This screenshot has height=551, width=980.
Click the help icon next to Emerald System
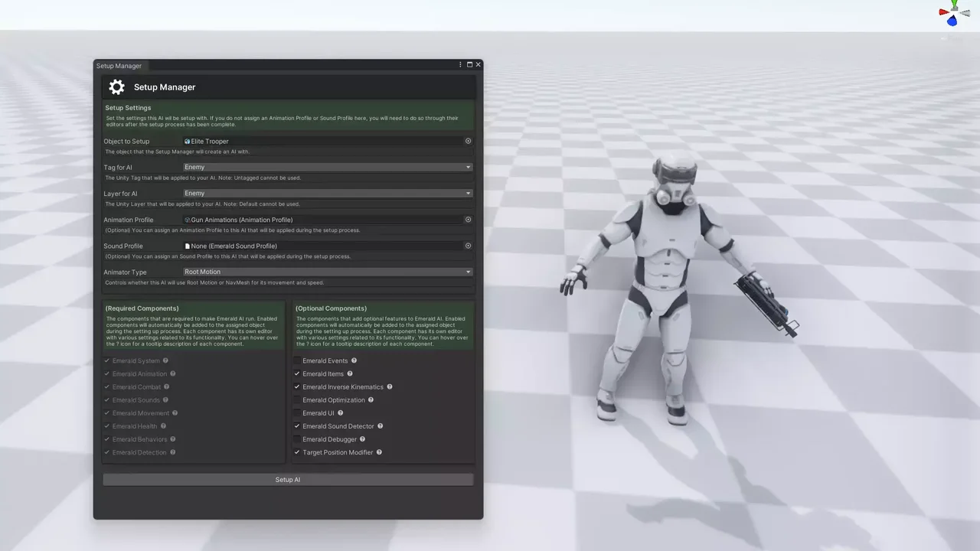[x=165, y=360]
